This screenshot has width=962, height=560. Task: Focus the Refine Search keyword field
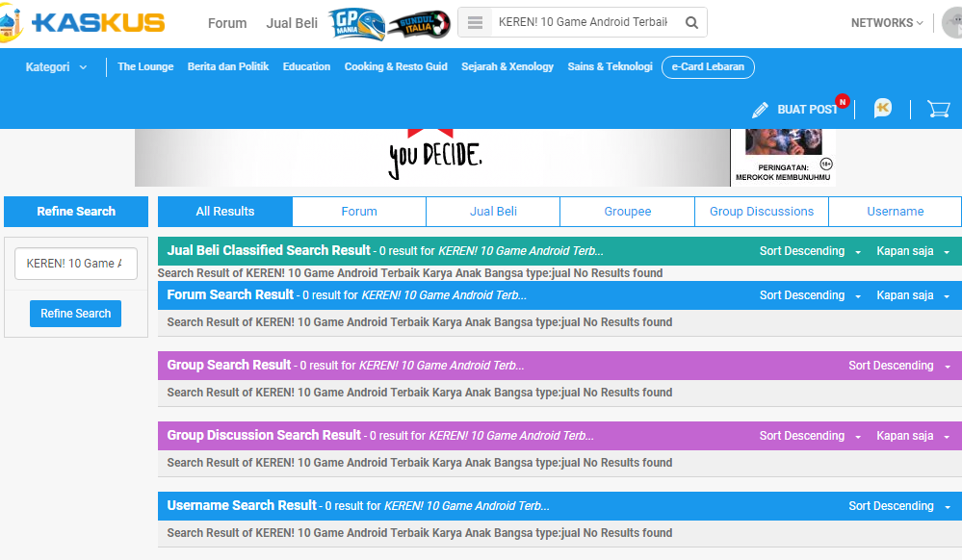pos(76,264)
